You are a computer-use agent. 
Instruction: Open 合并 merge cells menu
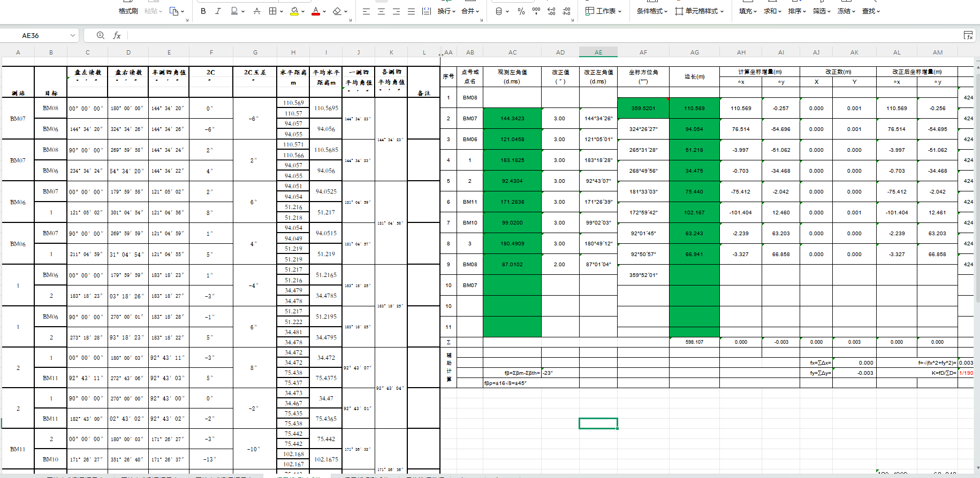[470, 11]
